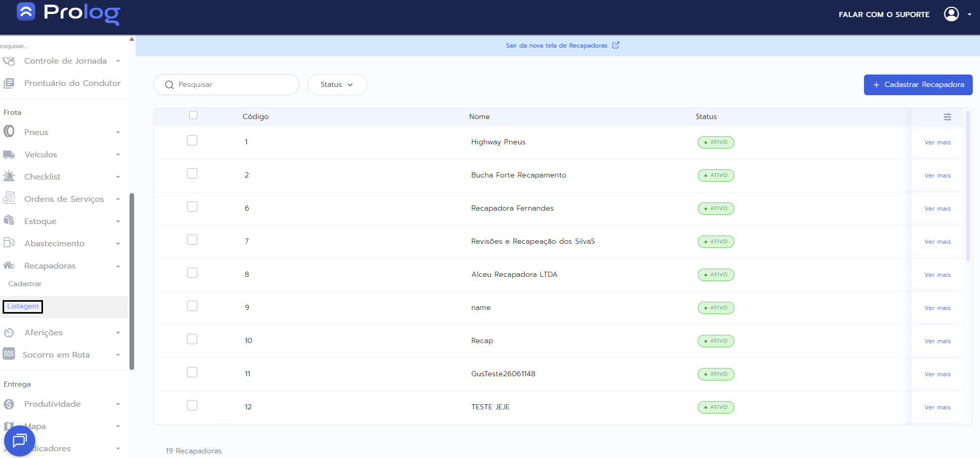Click the Produtividade dollar icon
Viewport: 980px width, 458px height.
[x=9, y=404]
